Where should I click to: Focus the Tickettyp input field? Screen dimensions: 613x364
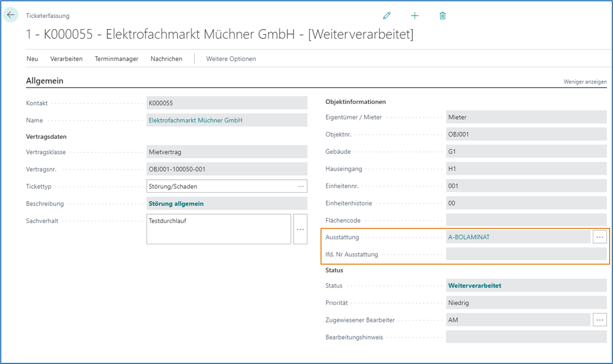pos(227,186)
